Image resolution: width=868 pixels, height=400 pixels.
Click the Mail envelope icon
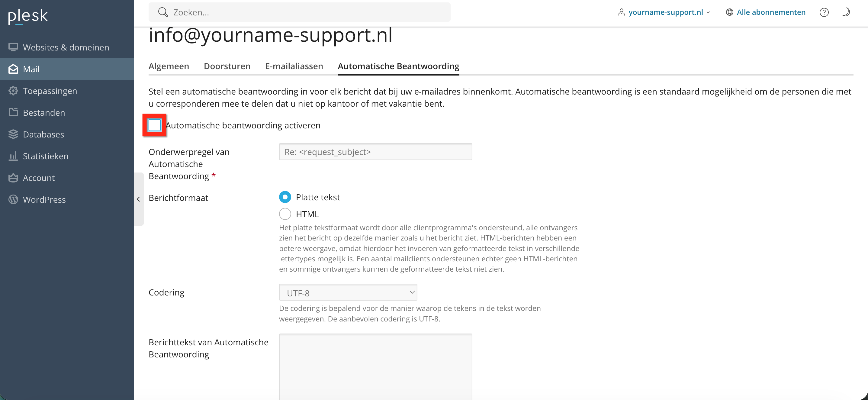(13, 69)
